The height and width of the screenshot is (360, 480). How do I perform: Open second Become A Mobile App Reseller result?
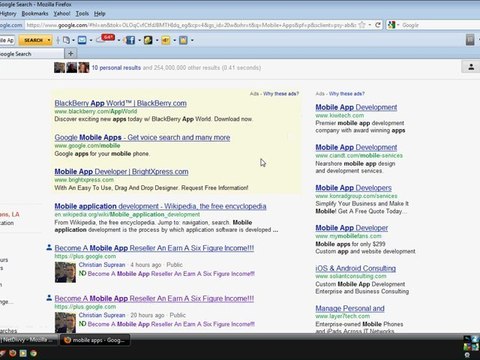coord(154,298)
